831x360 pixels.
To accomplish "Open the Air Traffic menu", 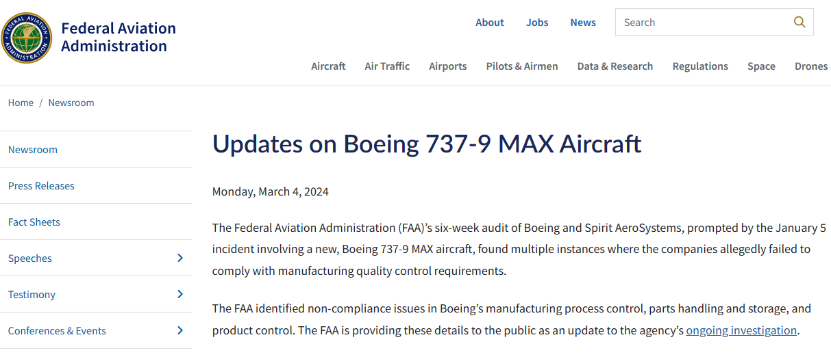I will [387, 66].
